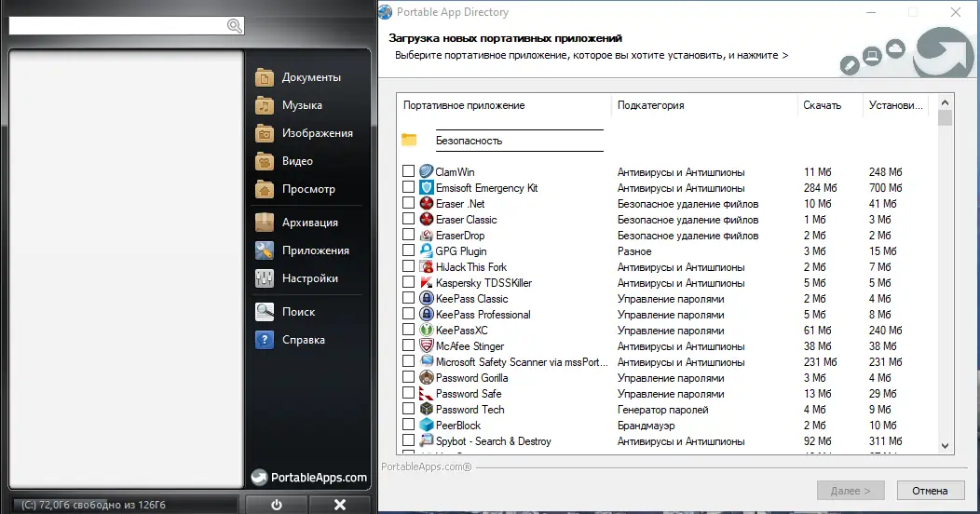
Task: Check the Emsisoft Emergency Kit checkbox
Action: coord(408,187)
